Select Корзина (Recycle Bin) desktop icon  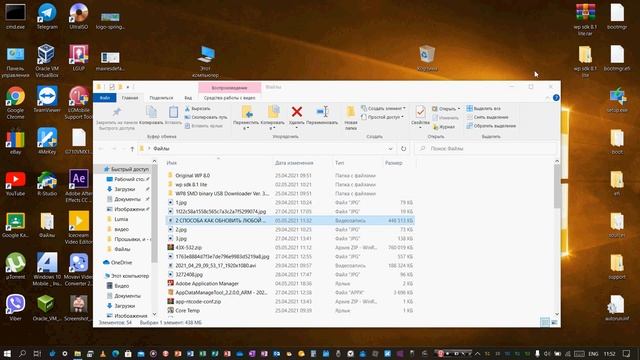coord(427,58)
